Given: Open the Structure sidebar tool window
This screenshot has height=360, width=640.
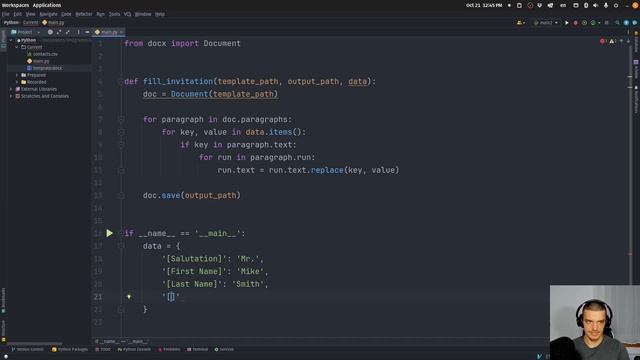Looking at the screenshot, I should point(3,331).
